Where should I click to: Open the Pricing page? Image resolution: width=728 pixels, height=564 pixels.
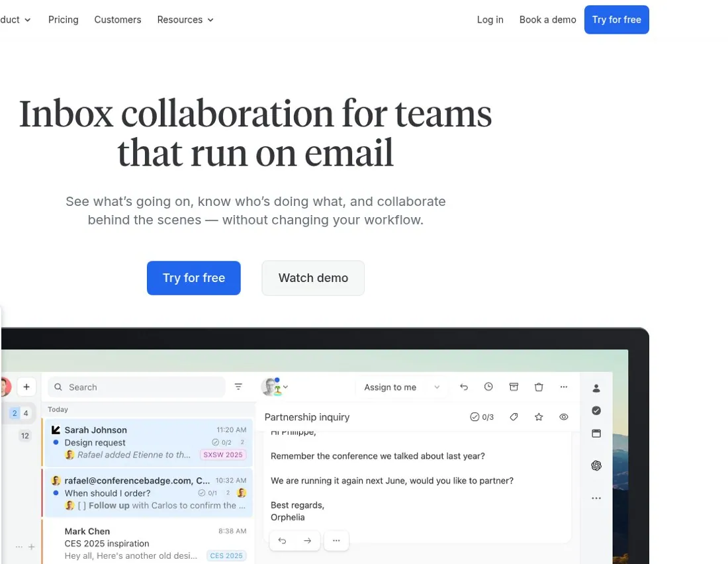pyautogui.click(x=63, y=19)
